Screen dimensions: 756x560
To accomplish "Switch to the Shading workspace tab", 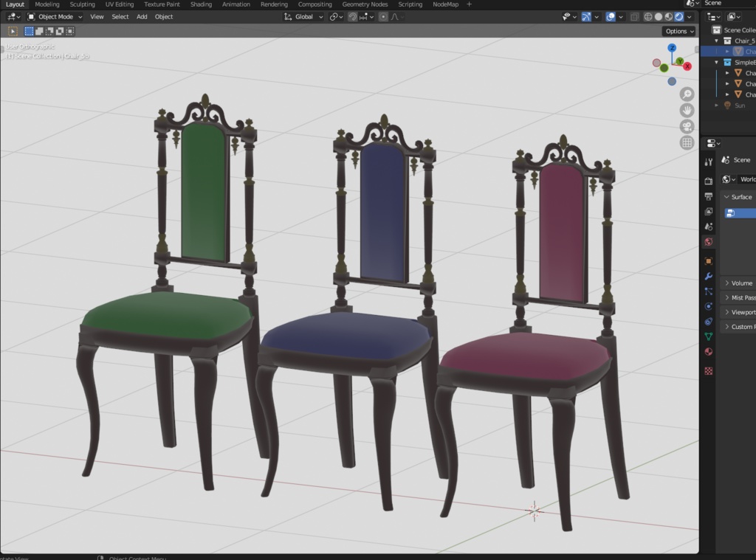I will pos(200,4).
